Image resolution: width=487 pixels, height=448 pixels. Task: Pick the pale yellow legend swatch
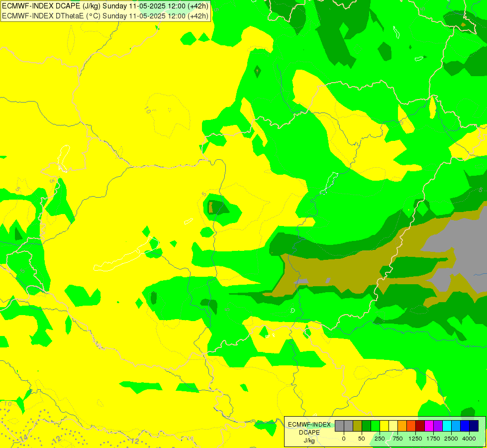[x=393, y=426]
